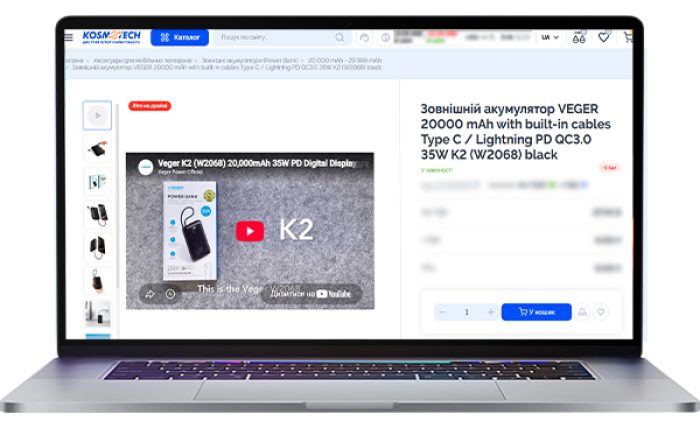Open the hamburger menu beside the Kosmotech logo

click(x=69, y=37)
